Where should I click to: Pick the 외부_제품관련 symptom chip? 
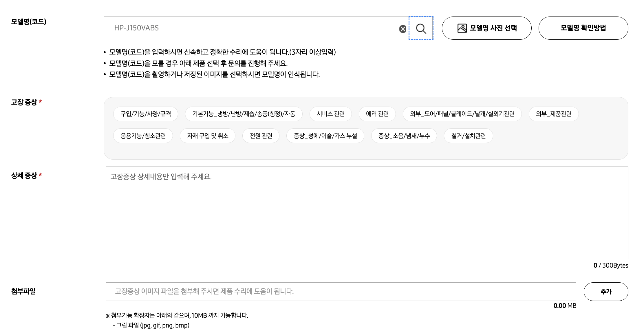pos(553,114)
